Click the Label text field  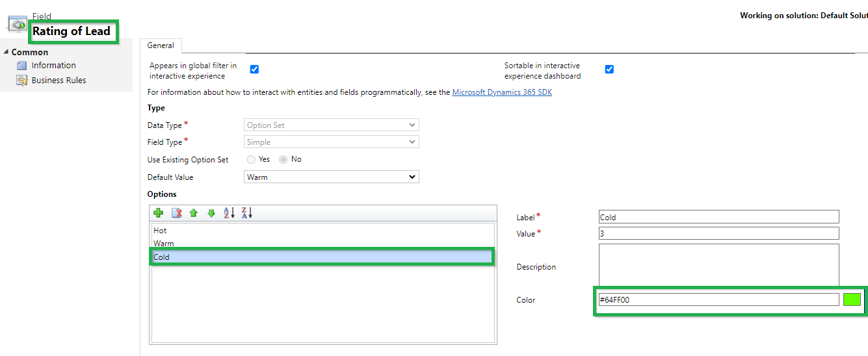[718, 217]
